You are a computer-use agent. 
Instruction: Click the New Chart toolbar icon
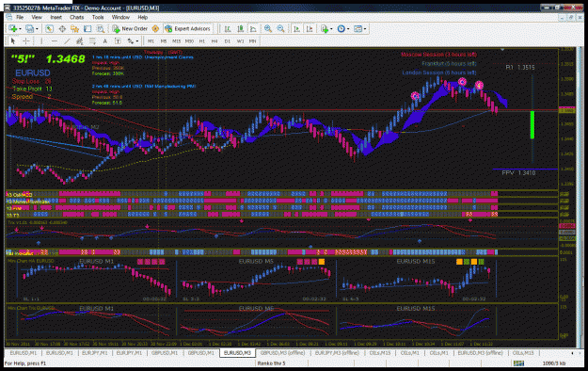[13, 29]
